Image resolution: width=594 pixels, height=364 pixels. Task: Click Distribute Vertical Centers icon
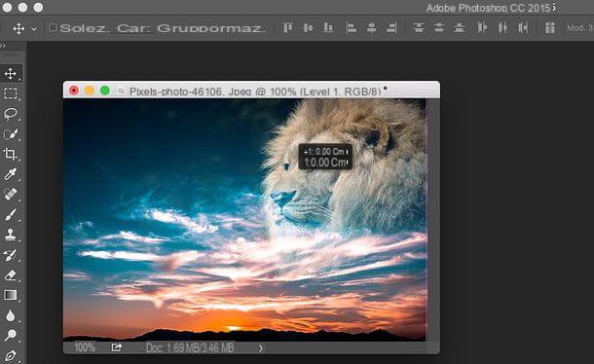coord(439,27)
